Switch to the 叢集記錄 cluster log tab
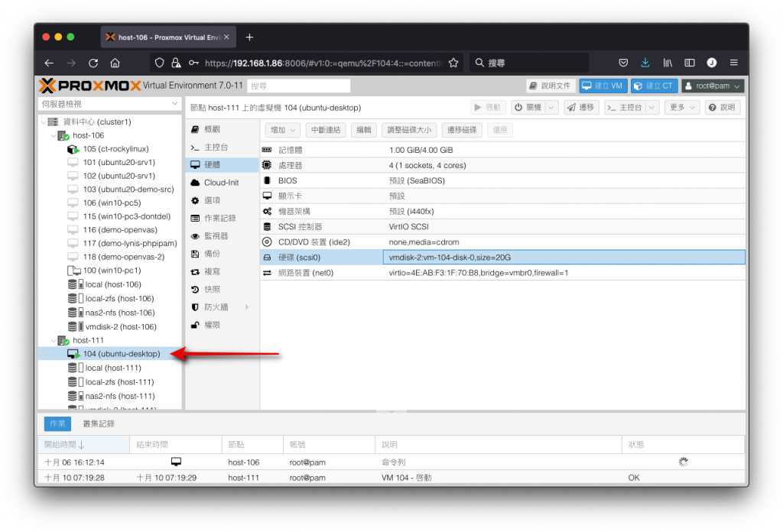The image size is (783, 532). point(99,423)
